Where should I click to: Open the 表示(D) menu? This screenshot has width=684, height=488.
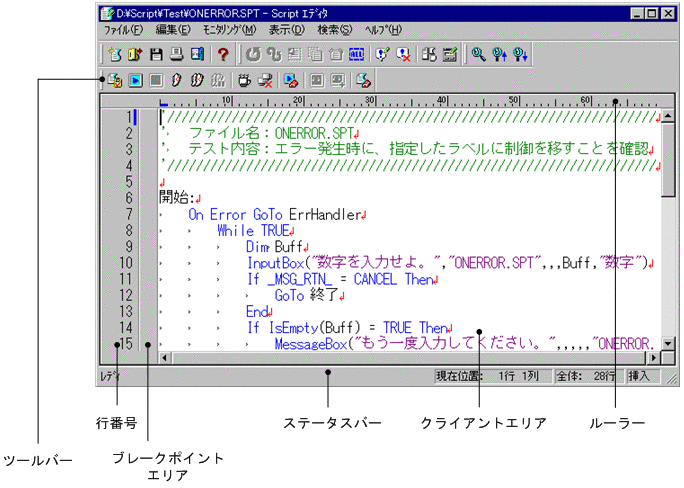coord(286,30)
